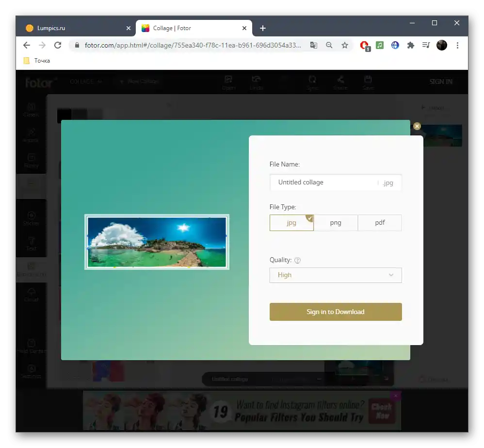Open the Точка bookmarks folder

click(37, 61)
